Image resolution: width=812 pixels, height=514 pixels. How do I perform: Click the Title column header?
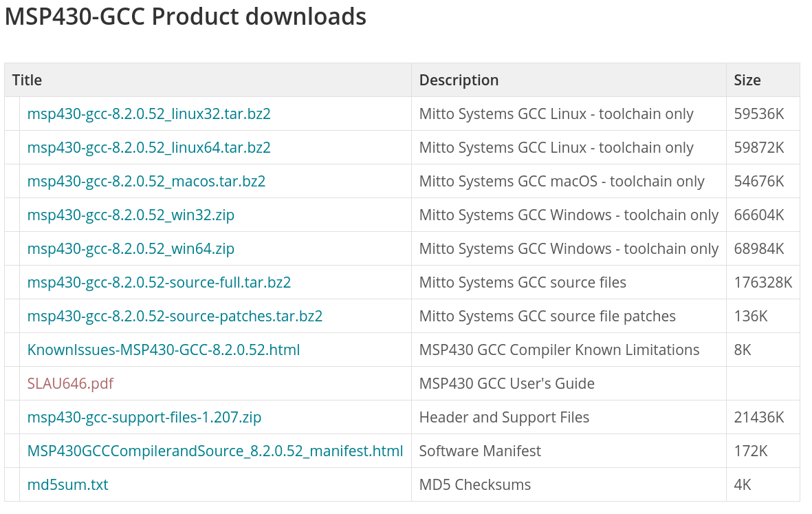(x=27, y=80)
